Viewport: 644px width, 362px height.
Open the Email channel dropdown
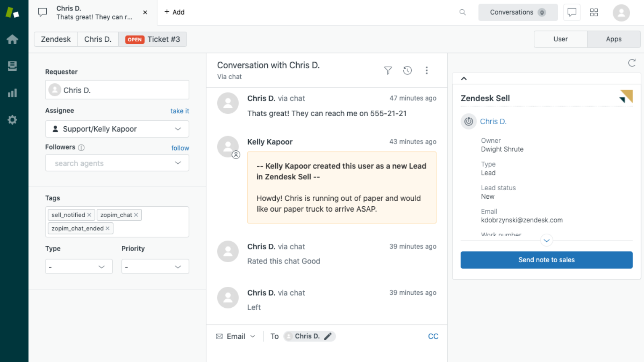236,336
